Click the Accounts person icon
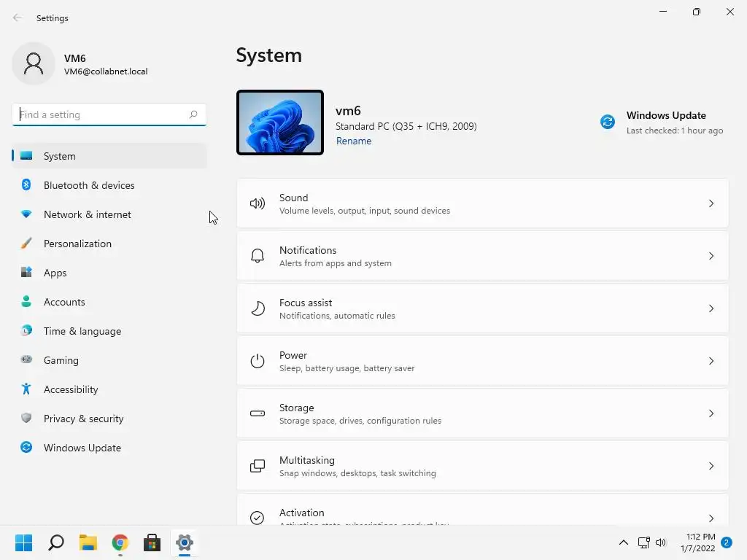The image size is (747, 560). (26, 301)
